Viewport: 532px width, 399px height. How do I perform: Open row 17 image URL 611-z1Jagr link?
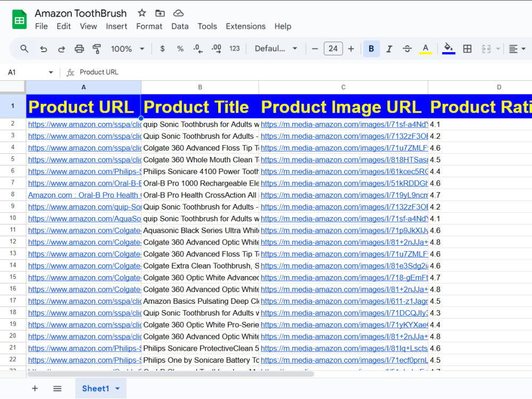click(344, 301)
